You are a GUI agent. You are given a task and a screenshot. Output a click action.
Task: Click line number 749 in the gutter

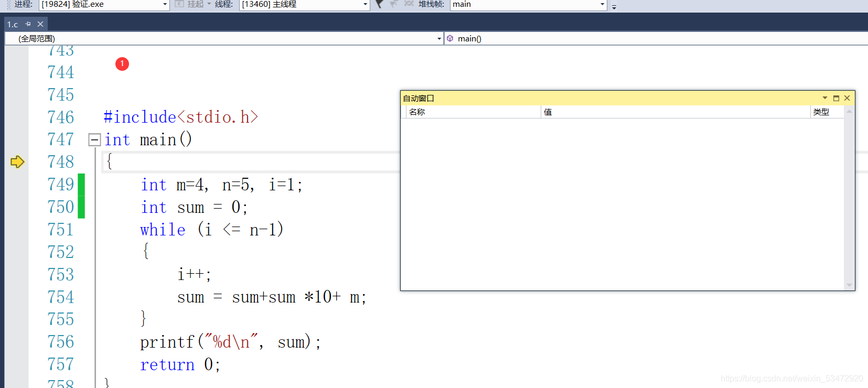click(x=61, y=185)
